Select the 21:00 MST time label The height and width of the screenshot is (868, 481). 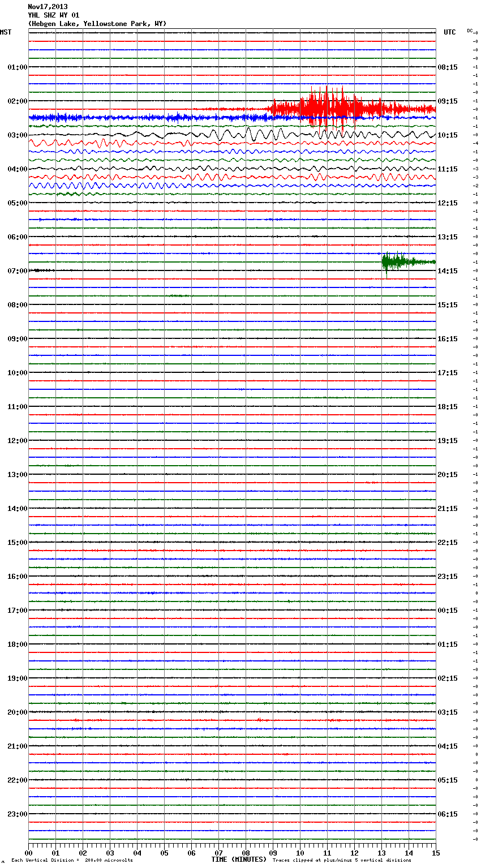(18, 746)
